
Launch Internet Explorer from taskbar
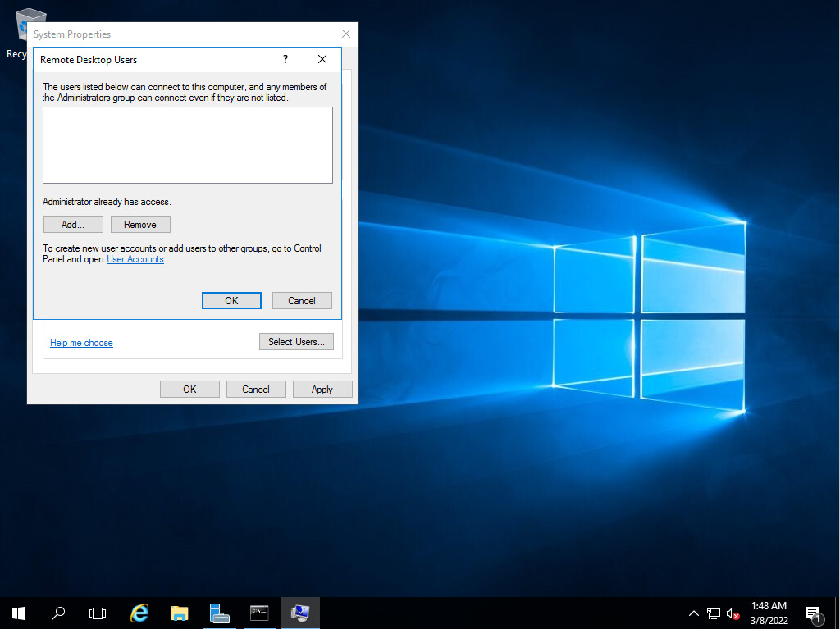pyautogui.click(x=139, y=613)
